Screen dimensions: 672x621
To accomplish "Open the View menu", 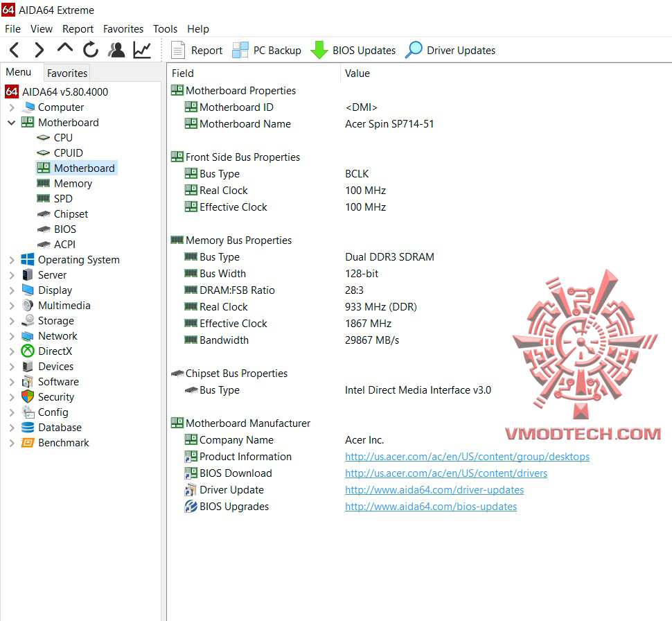I will point(42,29).
